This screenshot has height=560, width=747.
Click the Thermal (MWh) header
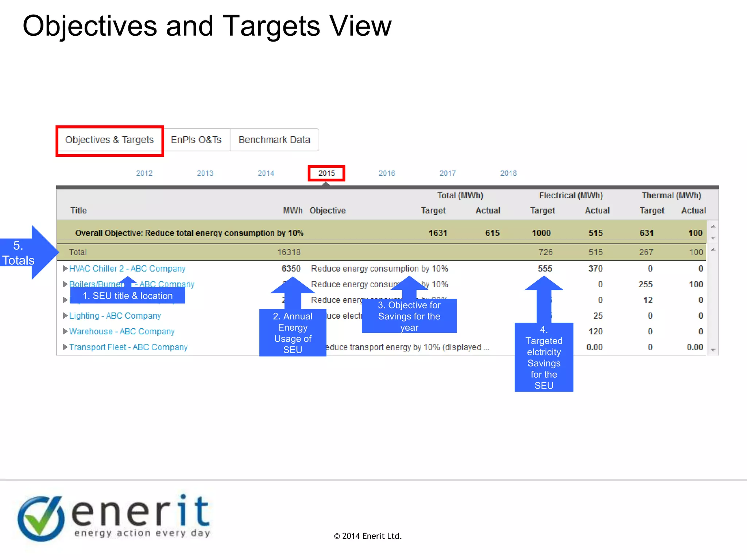click(671, 195)
